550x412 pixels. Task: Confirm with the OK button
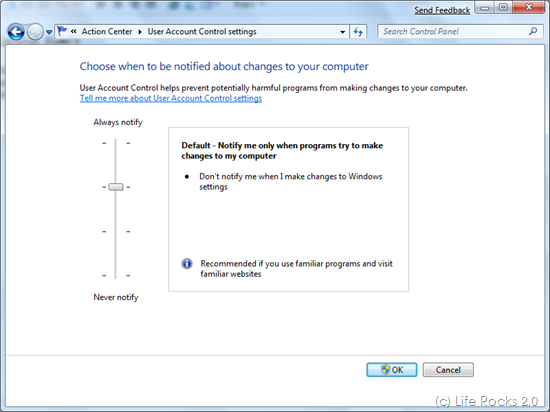392,370
